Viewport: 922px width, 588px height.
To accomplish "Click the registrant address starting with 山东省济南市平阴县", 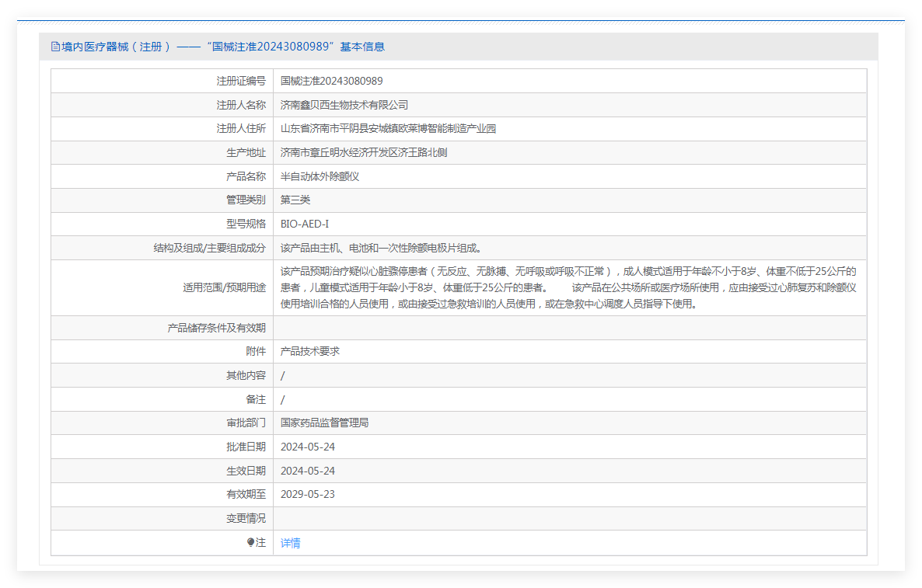I will (388, 128).
